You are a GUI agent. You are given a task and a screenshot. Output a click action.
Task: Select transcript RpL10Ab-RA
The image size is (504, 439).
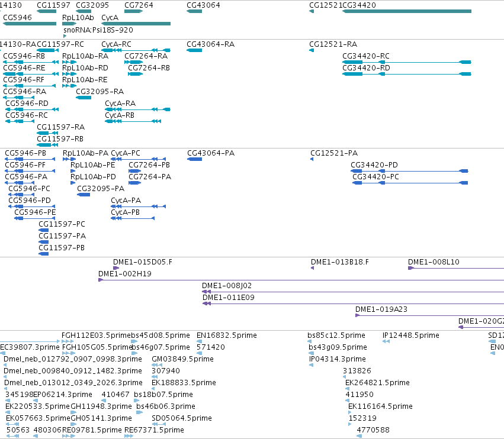[x=85, y=56]
